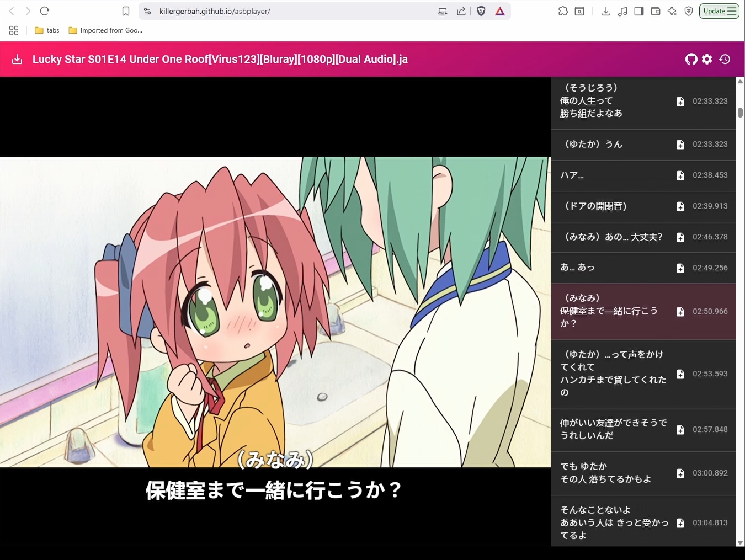Viewport: 745px width, 560px height.
Task: Bookmark this page icon
Action: coord(126,11)
